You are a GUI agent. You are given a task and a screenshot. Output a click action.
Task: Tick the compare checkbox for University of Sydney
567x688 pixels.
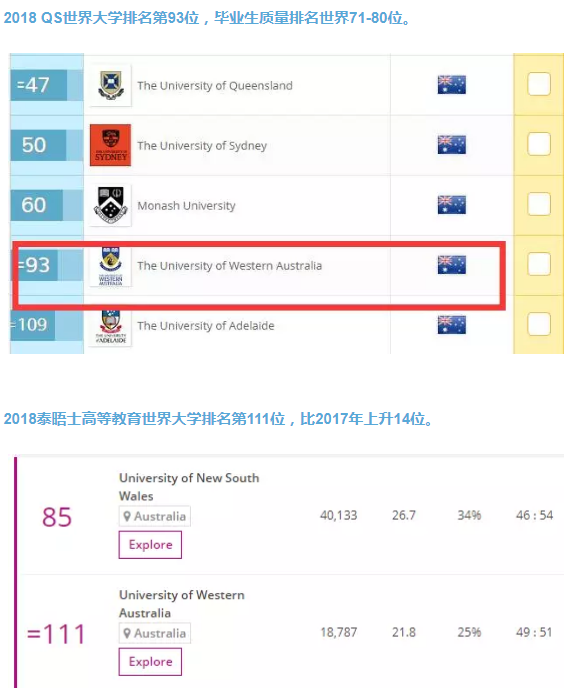[539, 144]
